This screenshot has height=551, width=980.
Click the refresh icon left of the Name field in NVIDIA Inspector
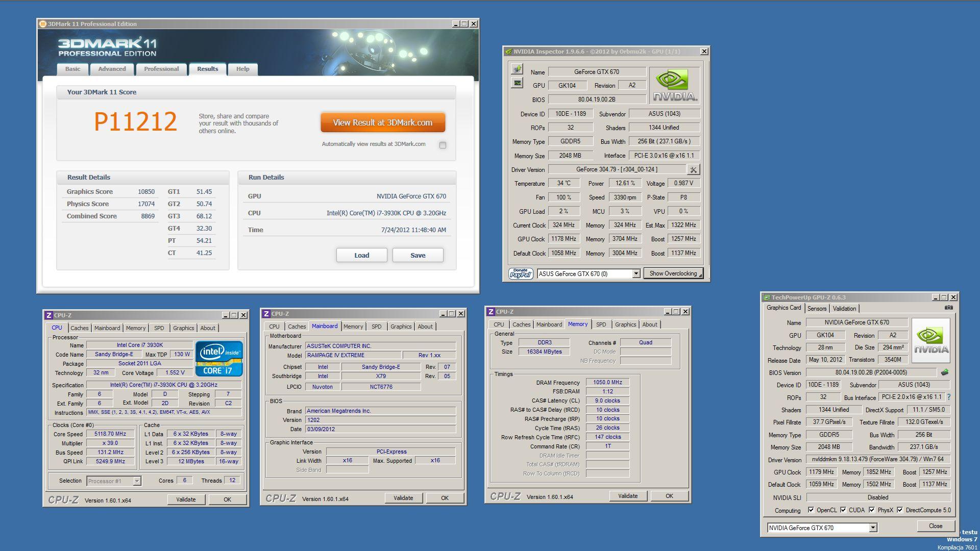pos(517,69)
